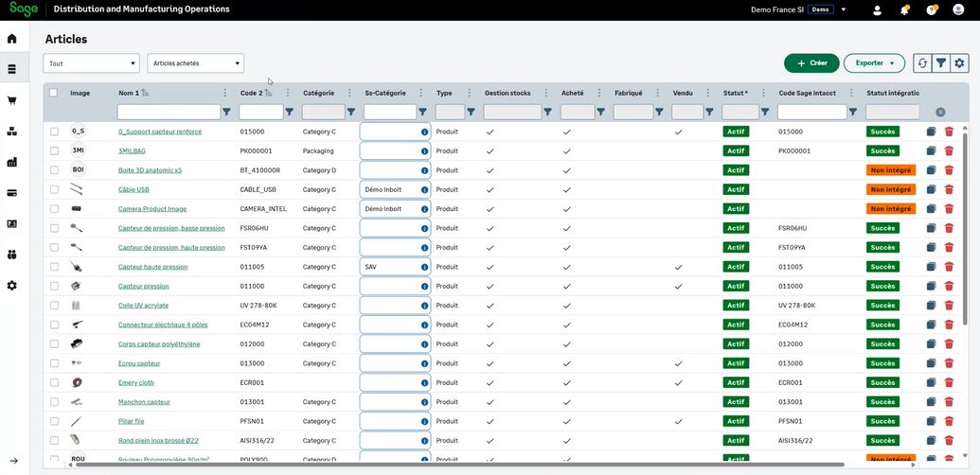Check the box for 0_Support capteur renforcé
The image size is (980, 475).
[x=54, y=132]
